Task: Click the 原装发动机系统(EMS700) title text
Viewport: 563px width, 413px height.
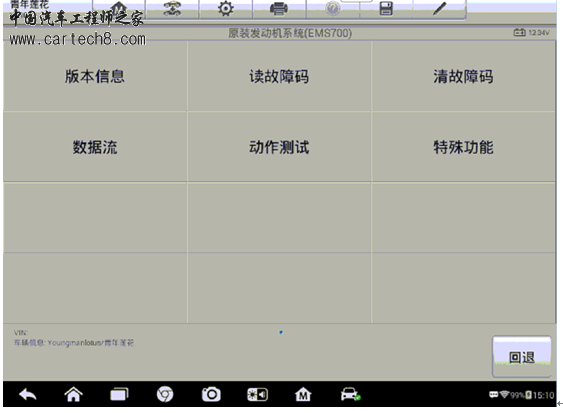Action: pyautogui.click(x=290, y=33)
